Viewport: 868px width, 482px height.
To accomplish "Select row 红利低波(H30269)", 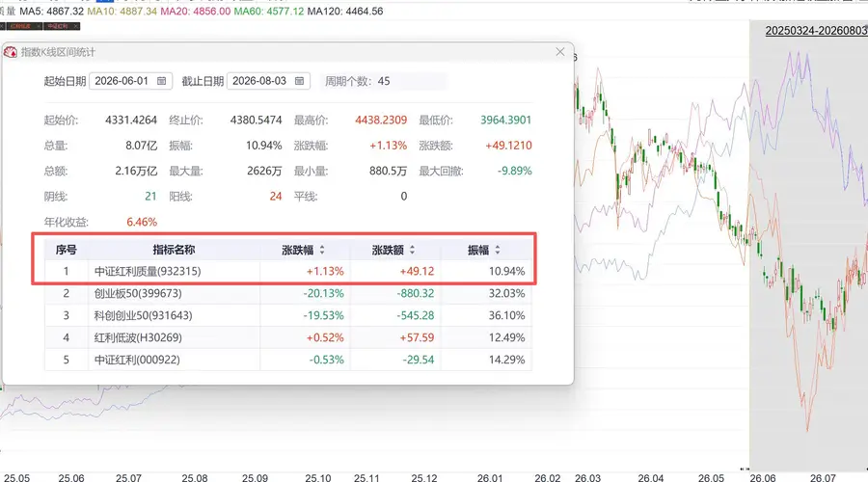I will (287, 337).
